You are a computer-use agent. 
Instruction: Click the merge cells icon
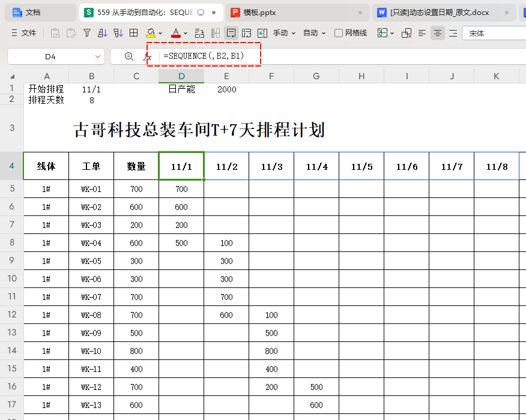click(247, 33)
